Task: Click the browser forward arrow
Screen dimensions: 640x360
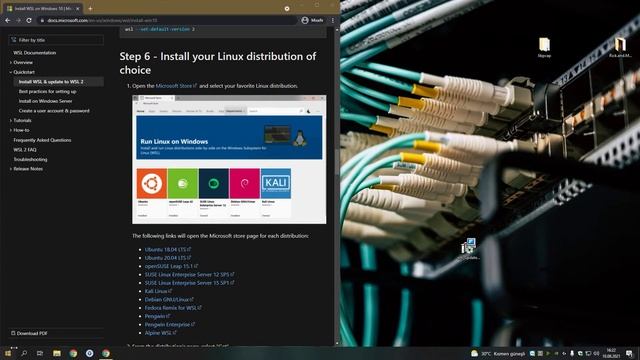Action: (18, 20)
